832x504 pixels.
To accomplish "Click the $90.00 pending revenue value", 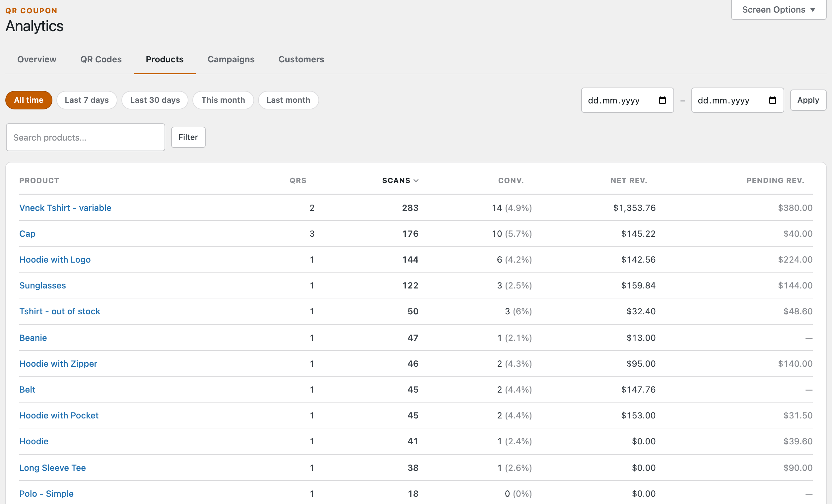I will [x=798, y=468].
